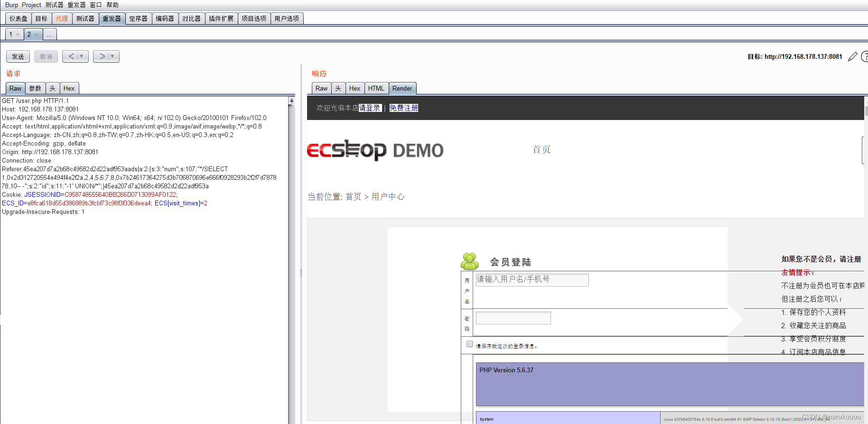
Task: Open the 重发器 menu in menu bar
Action: pyautogui.click(x=76, y=5)
